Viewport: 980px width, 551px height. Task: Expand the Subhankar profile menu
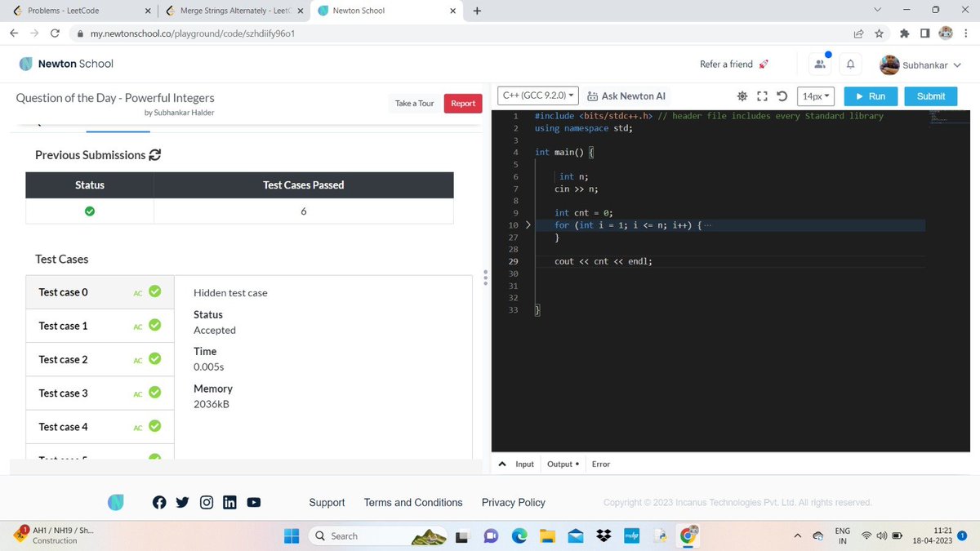tap(921, 64)
